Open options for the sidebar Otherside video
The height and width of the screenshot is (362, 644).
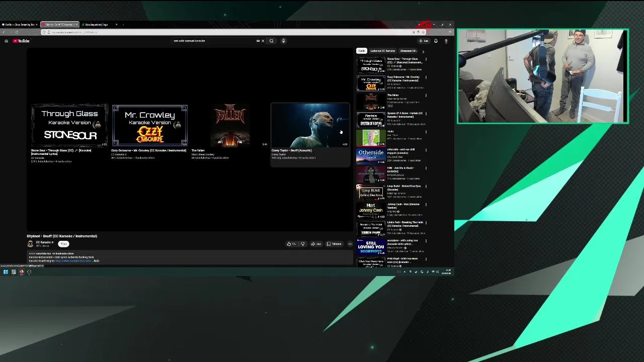pos(426,150)
